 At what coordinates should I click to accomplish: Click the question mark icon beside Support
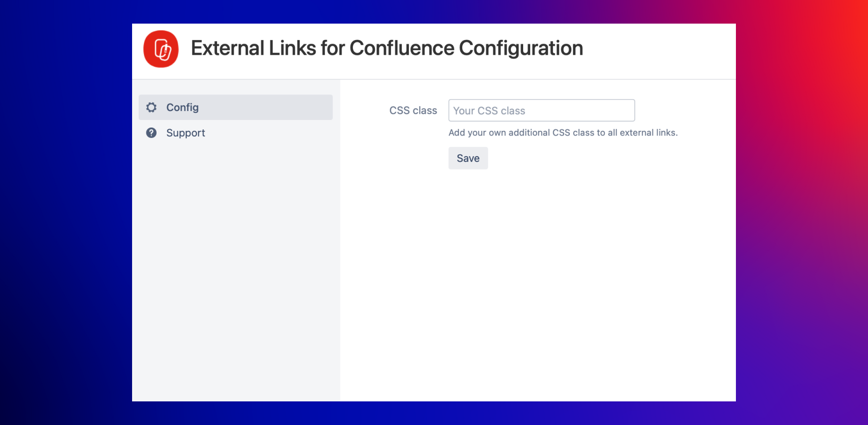click(x=151, y=133)
